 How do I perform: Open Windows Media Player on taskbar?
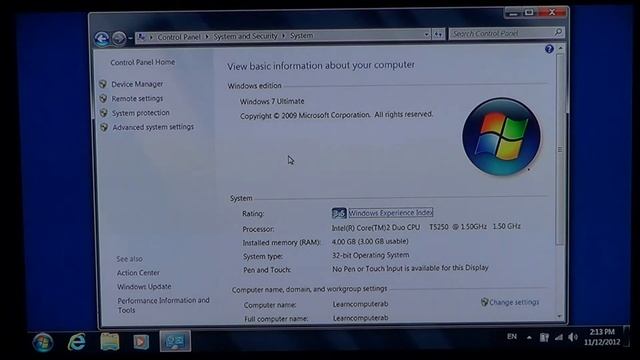[141, 342]
